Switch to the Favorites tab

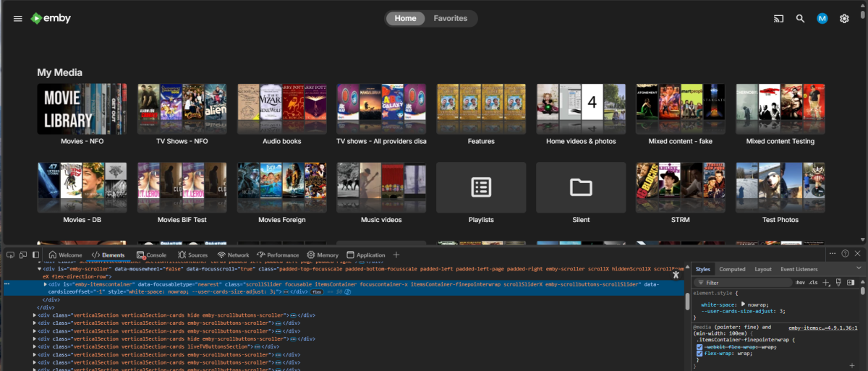450,19
